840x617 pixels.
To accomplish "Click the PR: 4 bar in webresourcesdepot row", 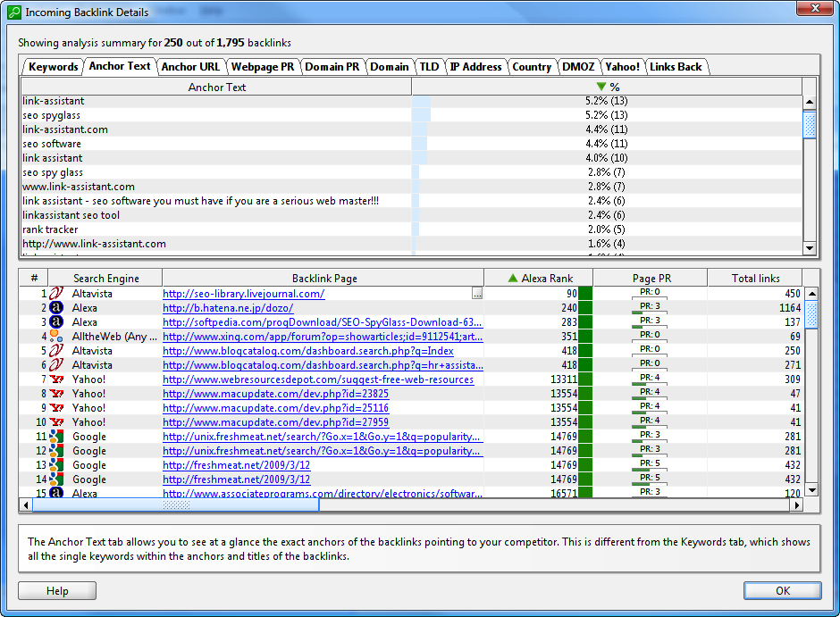I will pyautogui.click(x=650, y=379).
